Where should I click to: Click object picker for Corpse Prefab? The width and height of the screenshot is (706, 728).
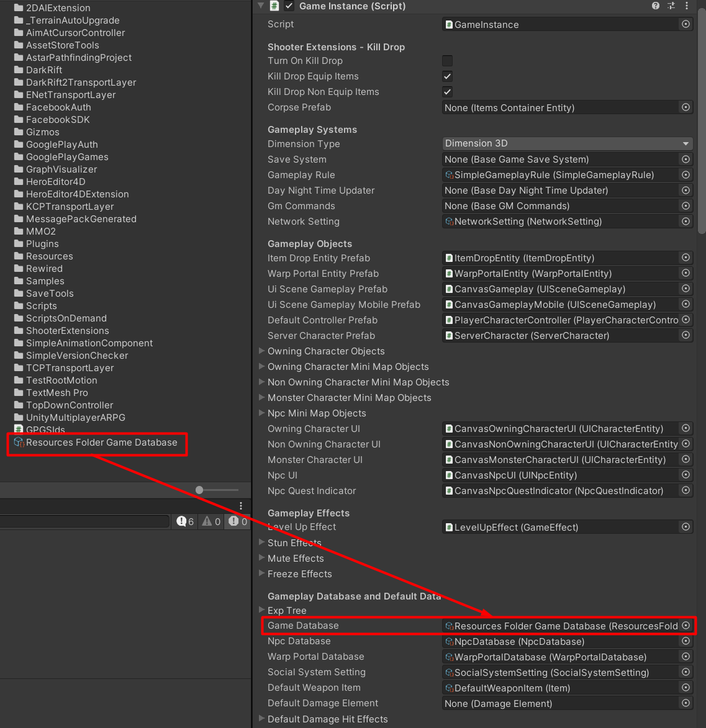pos(686,107)
